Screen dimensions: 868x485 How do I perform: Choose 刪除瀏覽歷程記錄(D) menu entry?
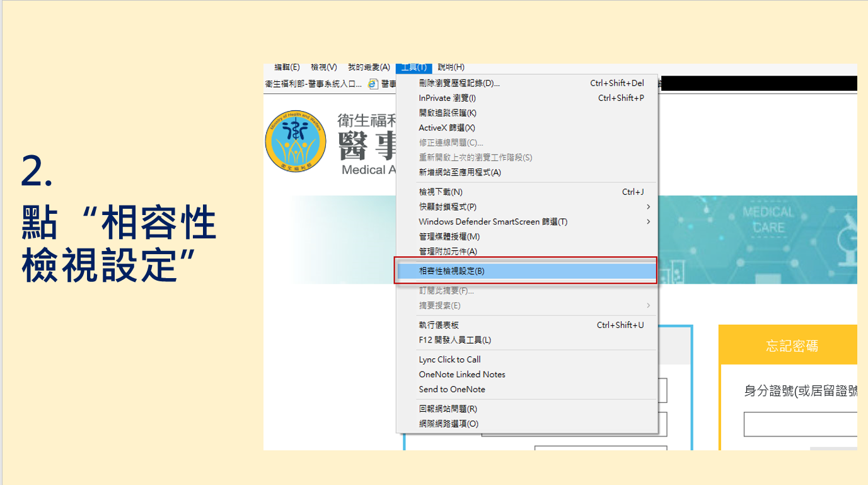coord(459,83)
